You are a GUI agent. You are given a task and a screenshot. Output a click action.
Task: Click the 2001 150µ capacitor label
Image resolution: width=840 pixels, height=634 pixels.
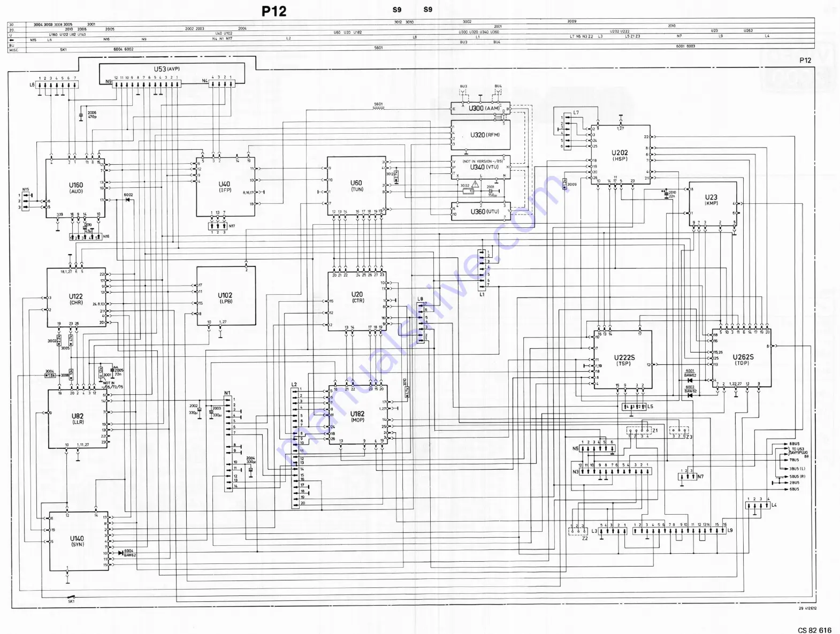491,191
